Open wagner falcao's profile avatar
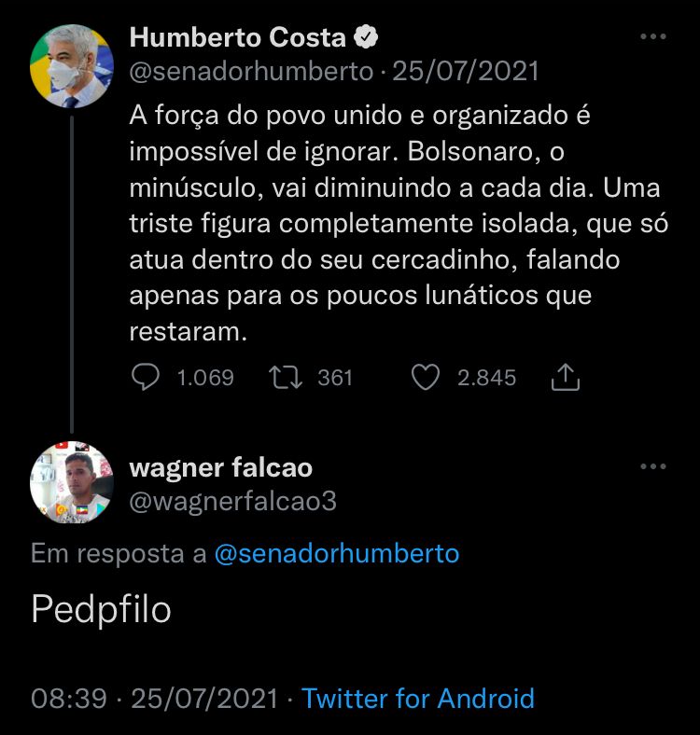This screenshot has width=700, height=735. [72, 482]
